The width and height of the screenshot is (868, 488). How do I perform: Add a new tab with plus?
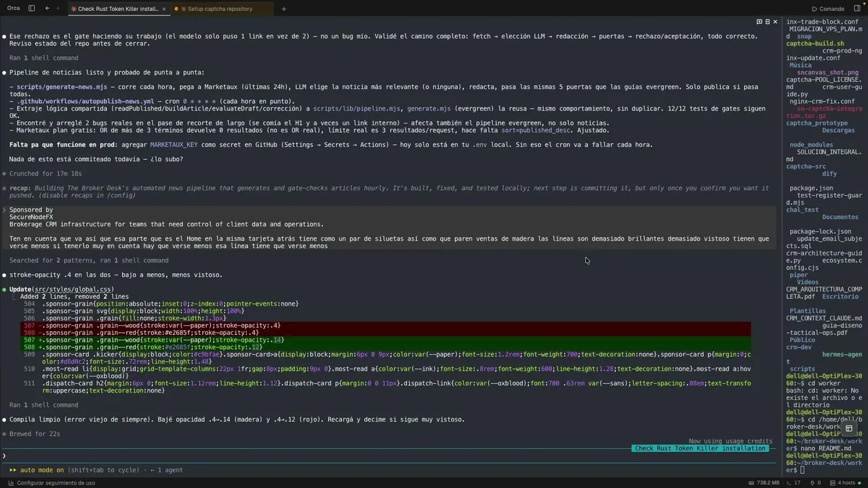[283, 9]
